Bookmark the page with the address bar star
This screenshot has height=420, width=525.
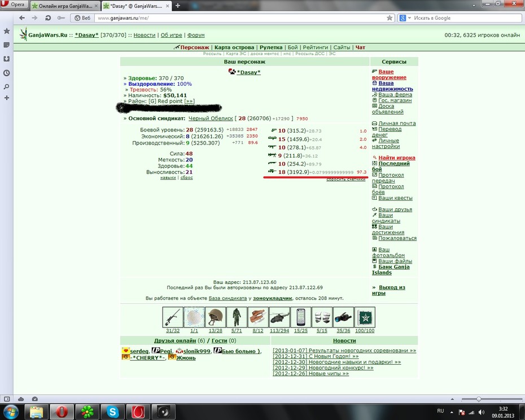[390, 18]
